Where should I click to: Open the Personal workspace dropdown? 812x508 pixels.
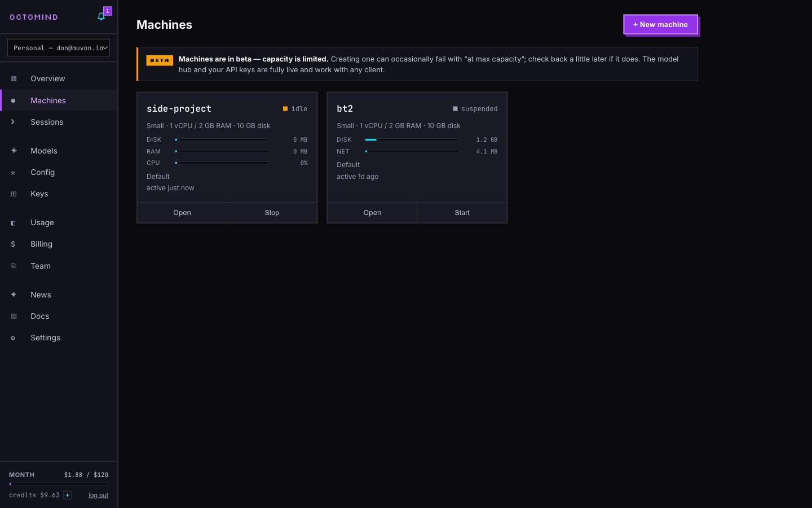click(59, 48)
